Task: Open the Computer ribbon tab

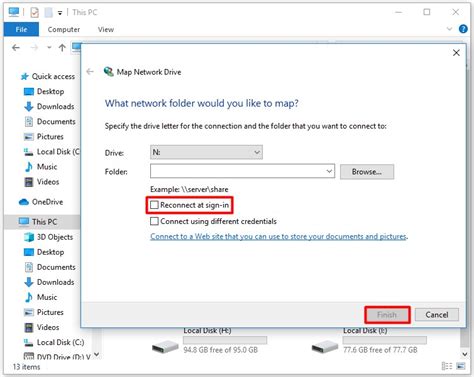Action: point(64,29)
